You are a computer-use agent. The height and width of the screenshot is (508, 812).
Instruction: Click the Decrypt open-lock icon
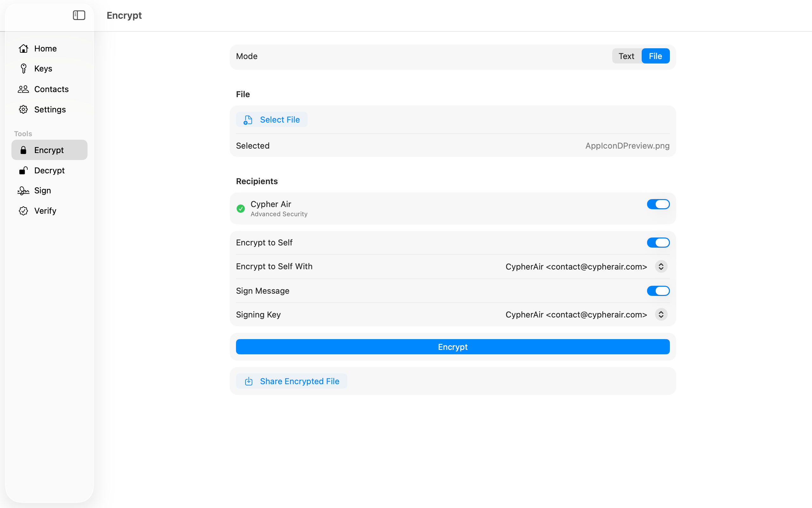[23, 170]
